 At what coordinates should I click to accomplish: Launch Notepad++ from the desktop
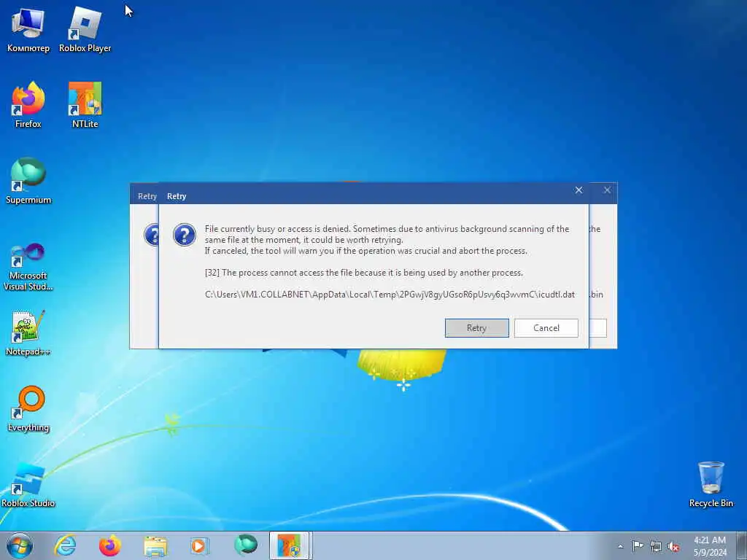click(x=28, y=333)
